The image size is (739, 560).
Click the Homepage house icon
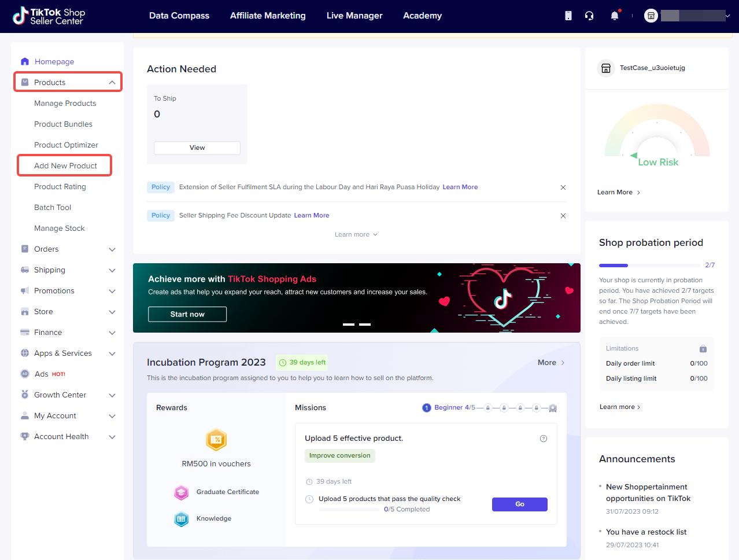25,61
